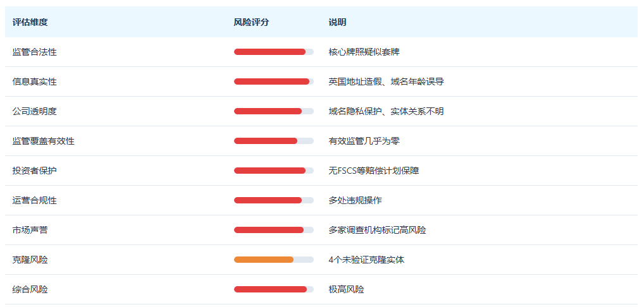Click the 风险评分 column header
The height and width of the screenshot is (307, 644).
(251, 22)
